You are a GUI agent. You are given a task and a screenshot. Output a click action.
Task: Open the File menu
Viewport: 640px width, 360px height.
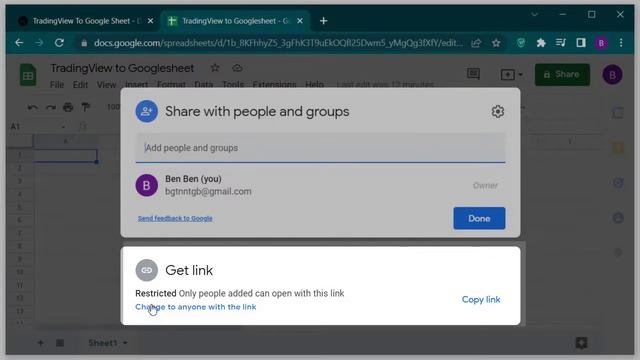[x=57, y=84]
